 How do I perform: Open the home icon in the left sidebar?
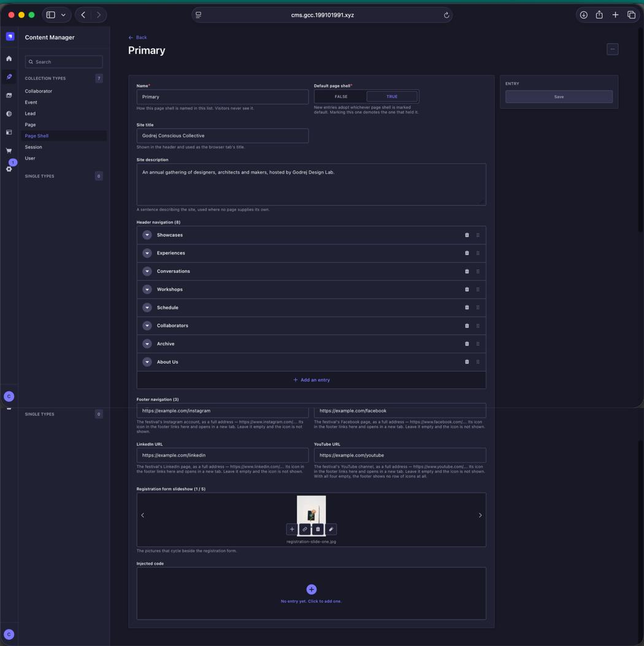[x=9, y=58]
